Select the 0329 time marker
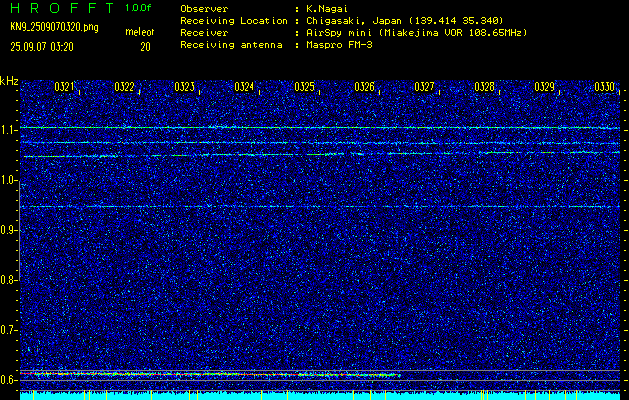This screenshot has height=400, width=629. [545, 87]
